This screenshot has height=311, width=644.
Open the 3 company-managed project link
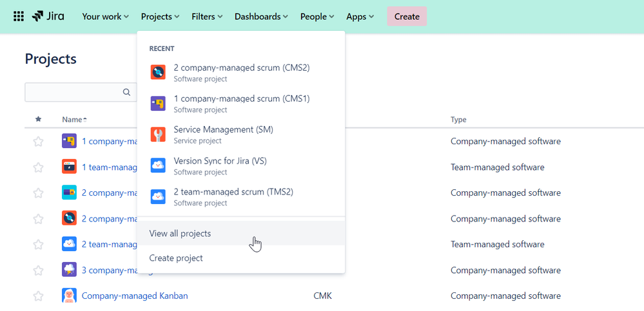click(109, 270)
